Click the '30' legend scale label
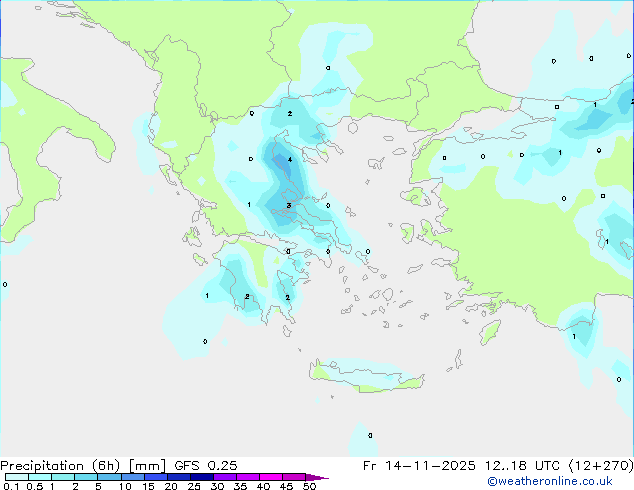The height and width of the screenshot is (490, 634). click(217, 486)
